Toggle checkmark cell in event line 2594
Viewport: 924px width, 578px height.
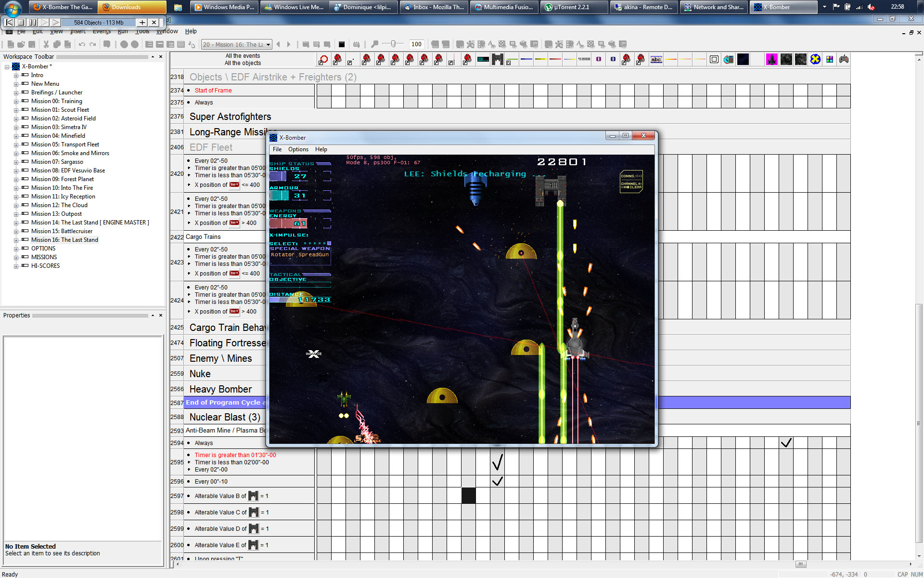786,443
